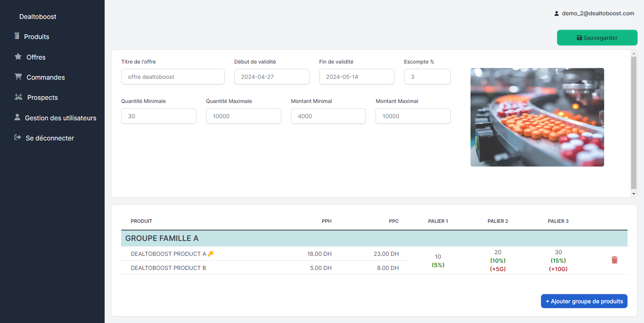Click the scrollbar up arrow in offer panel
Screen dimensions: 644x323
tap(634, 53)
